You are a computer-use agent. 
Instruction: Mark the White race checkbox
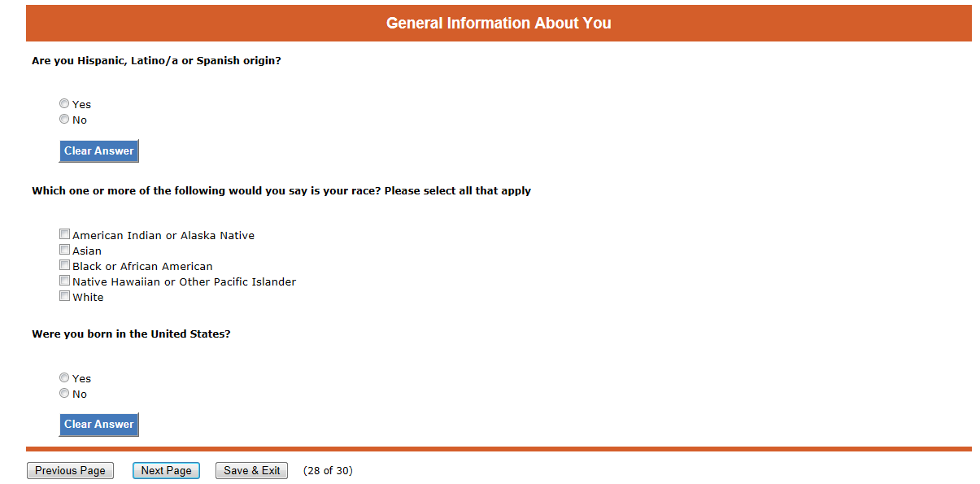65,297
